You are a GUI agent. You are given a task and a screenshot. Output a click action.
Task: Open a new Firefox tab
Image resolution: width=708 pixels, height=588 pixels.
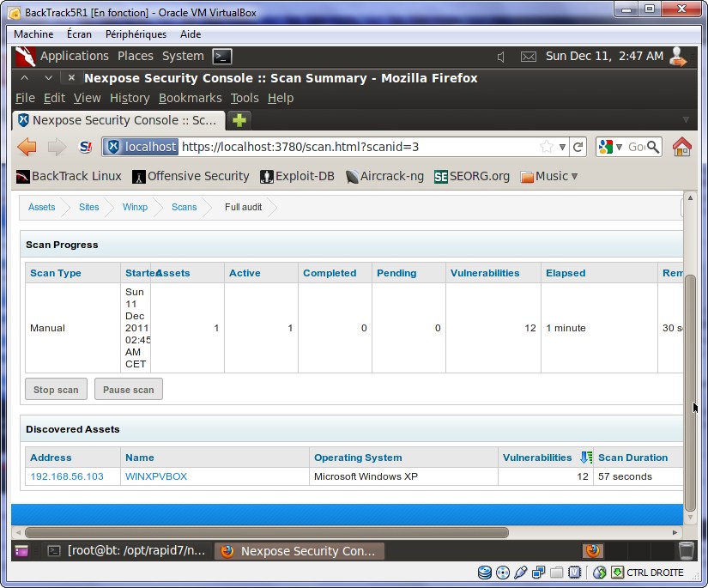pyautogui.click(x=239, y=120)
